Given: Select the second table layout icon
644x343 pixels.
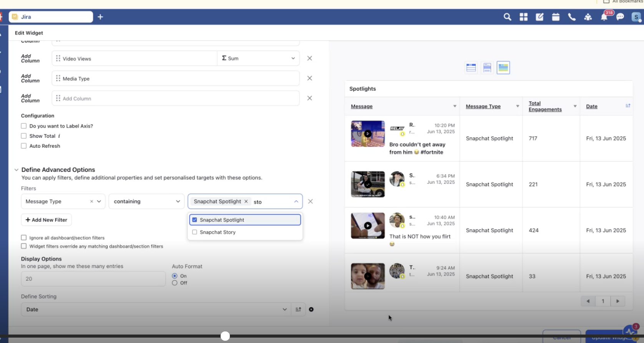Looking at the screenshot, I should tap(487, 68).
